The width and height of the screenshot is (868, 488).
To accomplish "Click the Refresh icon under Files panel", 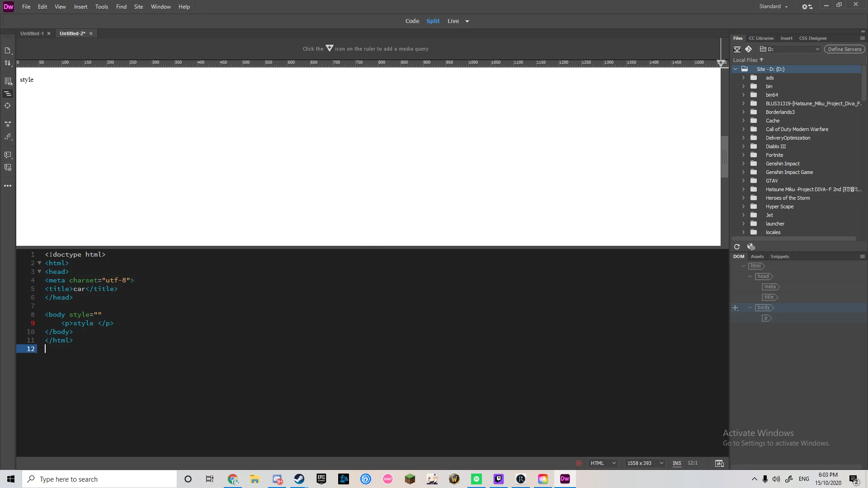I will pos(737,247).
